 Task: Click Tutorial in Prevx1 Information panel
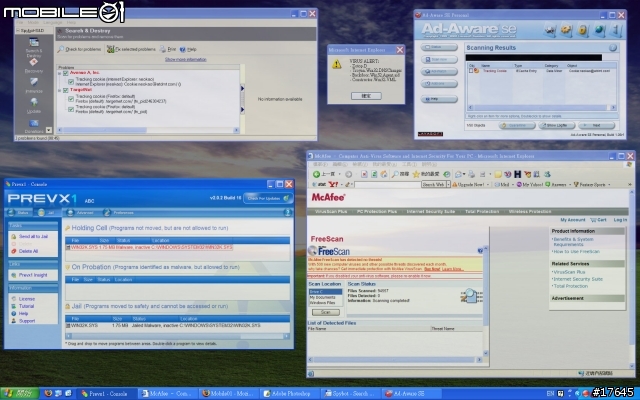(x=22, y=306)
